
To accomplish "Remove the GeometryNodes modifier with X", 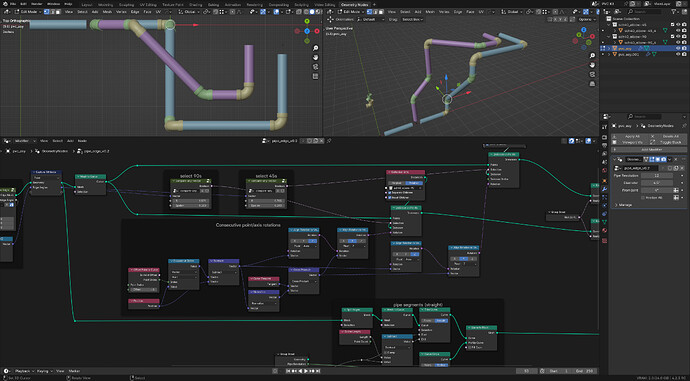I will [676, 159].
